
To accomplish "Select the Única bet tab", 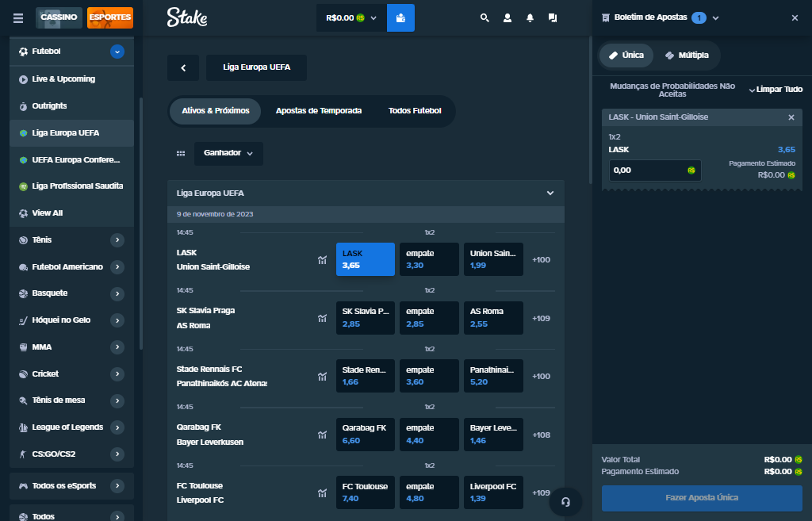I will [x=626, y=56].
